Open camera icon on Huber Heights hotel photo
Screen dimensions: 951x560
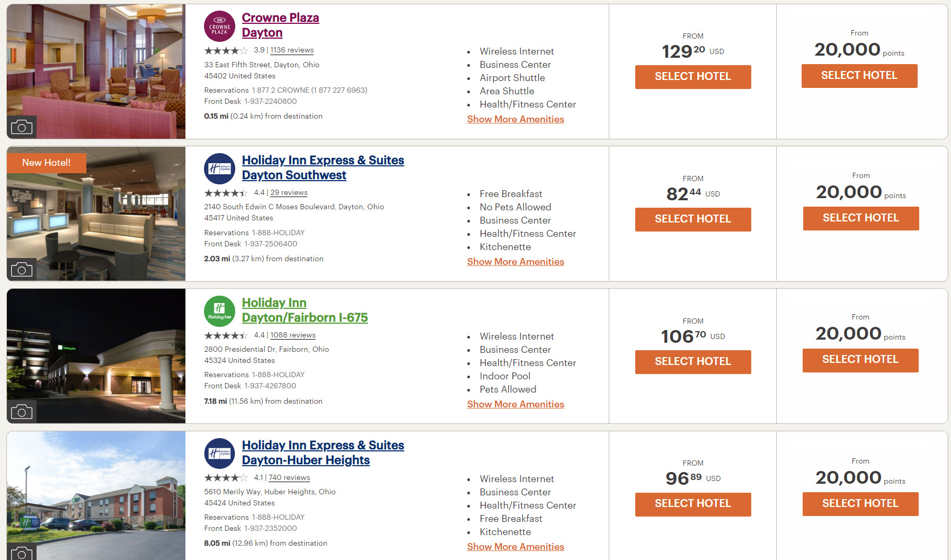22,552
